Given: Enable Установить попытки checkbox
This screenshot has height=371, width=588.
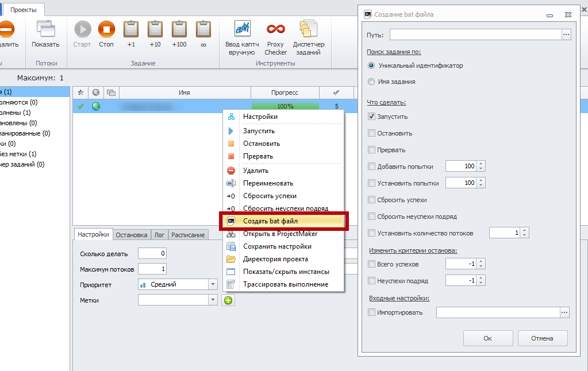Looking at the screenshot, I should click(x=372, y=183).
